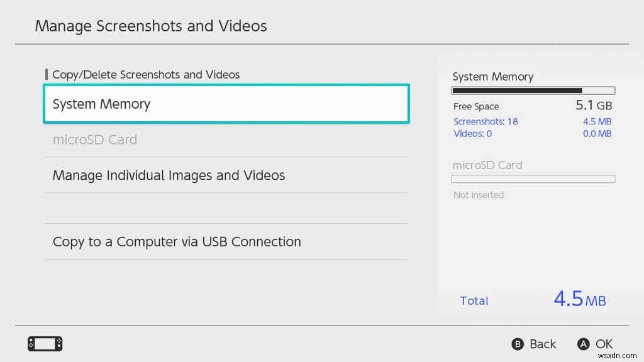Click the System Memory panel heading
The width and height of the screenshot is (644, 362).
[493, 77]
